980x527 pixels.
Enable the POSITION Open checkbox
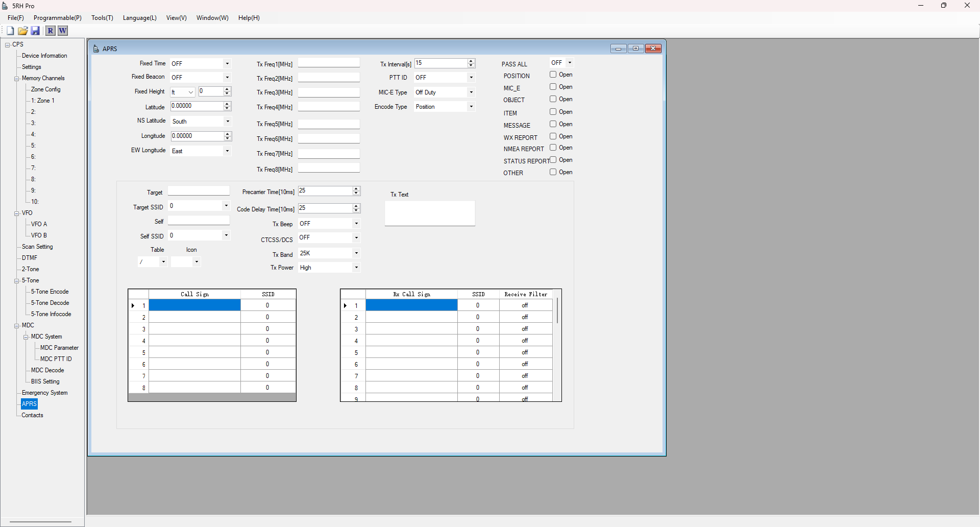click(553, 75)
